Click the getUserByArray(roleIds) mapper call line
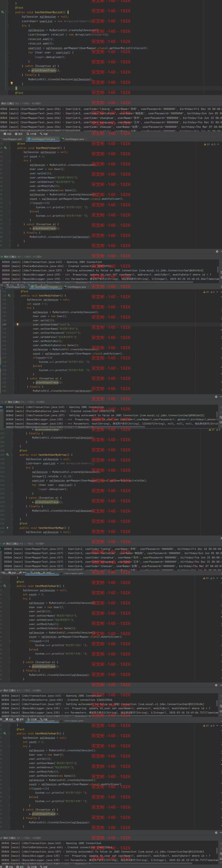The height and width of the screenshot is (868, 222). click(x=90, y=480)
